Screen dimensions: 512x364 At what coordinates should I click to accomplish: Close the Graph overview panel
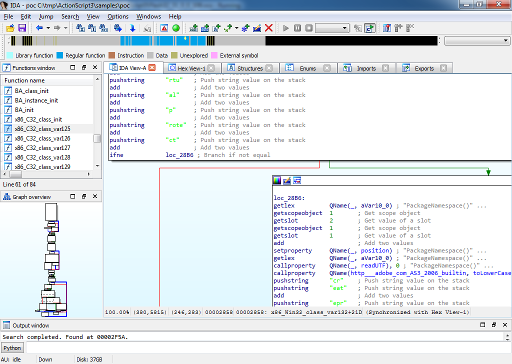pyautogui.click(x=95, y=196)
